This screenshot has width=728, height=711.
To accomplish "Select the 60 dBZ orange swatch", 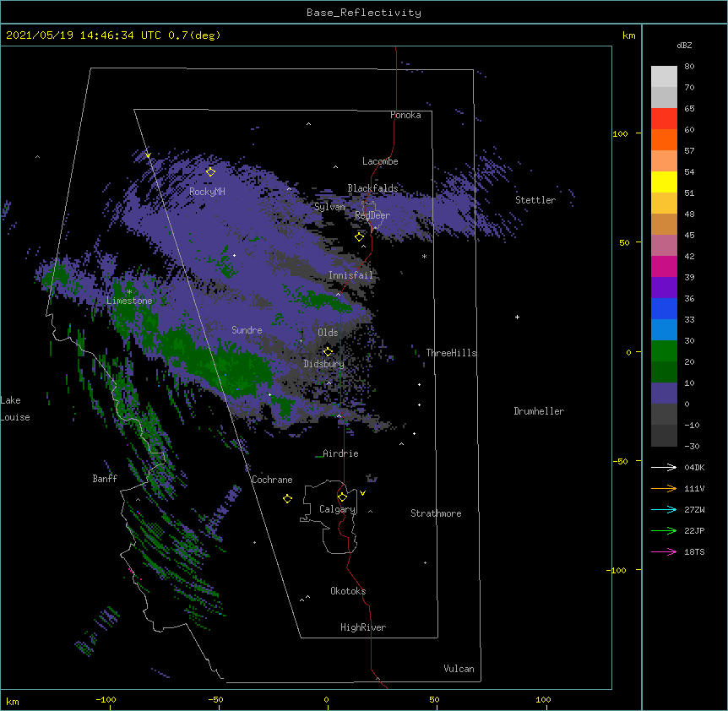I will (x=664, y=139).
